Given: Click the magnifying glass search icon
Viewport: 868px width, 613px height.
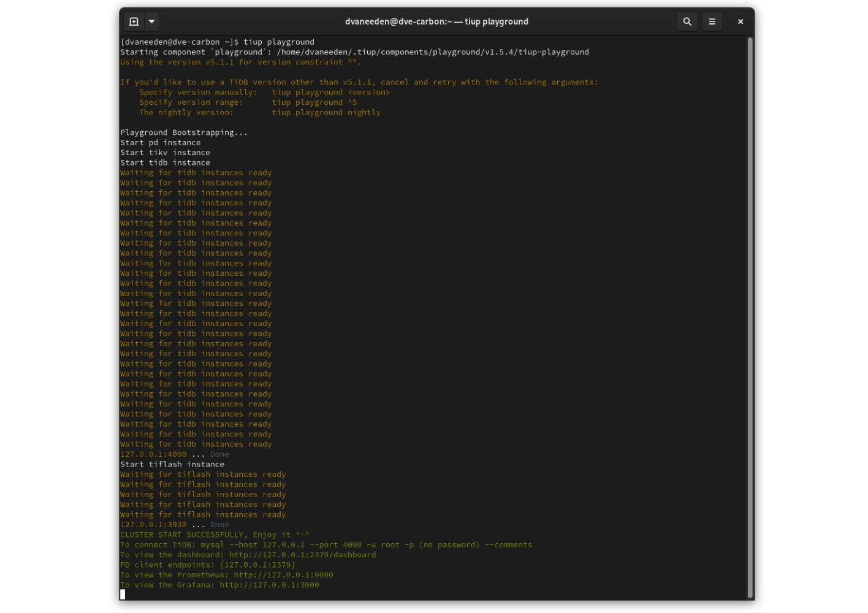Looking at the screenshot, I should [x=687, y=21].
